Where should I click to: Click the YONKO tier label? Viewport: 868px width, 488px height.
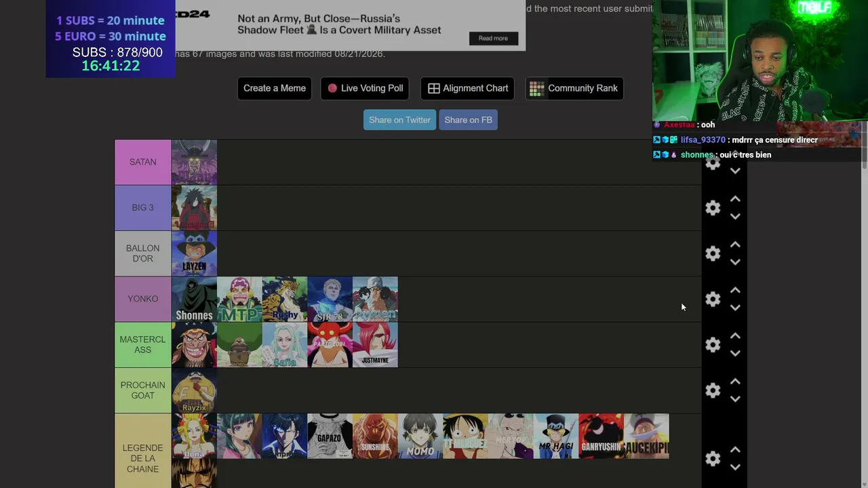click(x=143, y=299)
